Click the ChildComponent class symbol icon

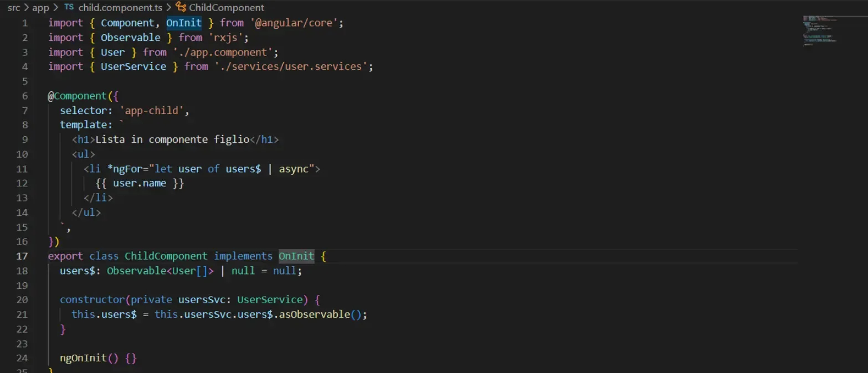pyautogui.click(x=181, y=7)
